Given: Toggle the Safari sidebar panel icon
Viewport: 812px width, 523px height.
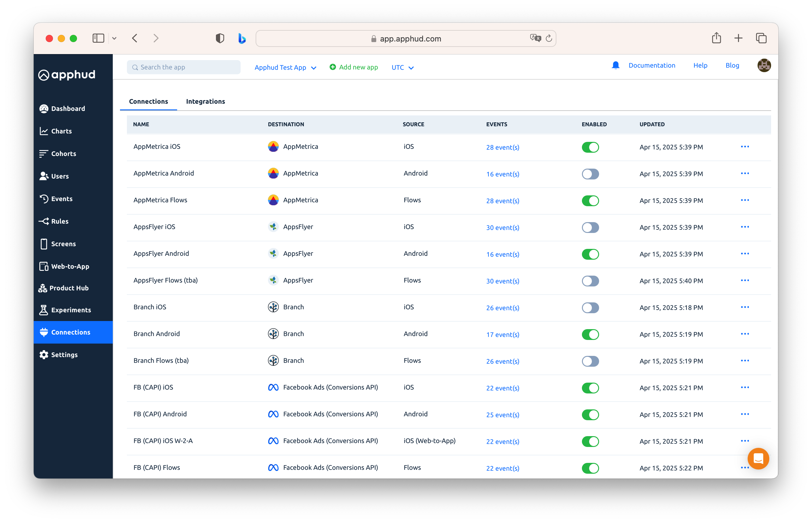Looking at the screenshot, I should (x=98, y=38).
